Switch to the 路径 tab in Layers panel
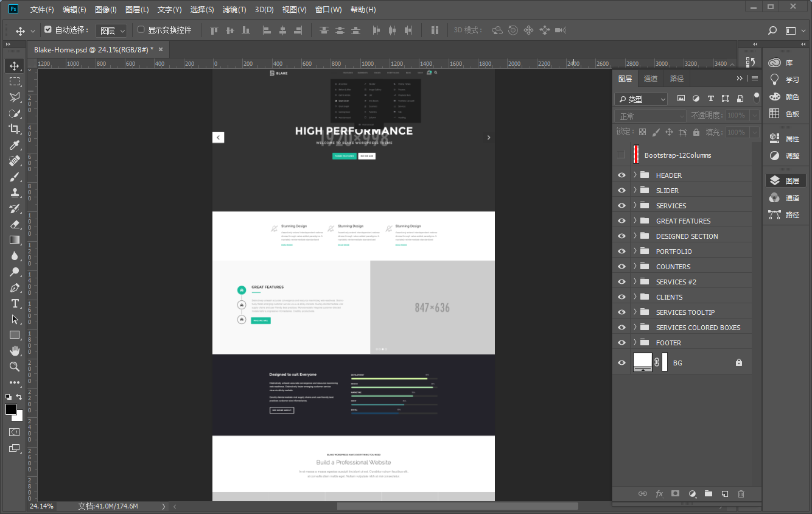This screenshot has height=514, width=812. [x=677, y=79]
